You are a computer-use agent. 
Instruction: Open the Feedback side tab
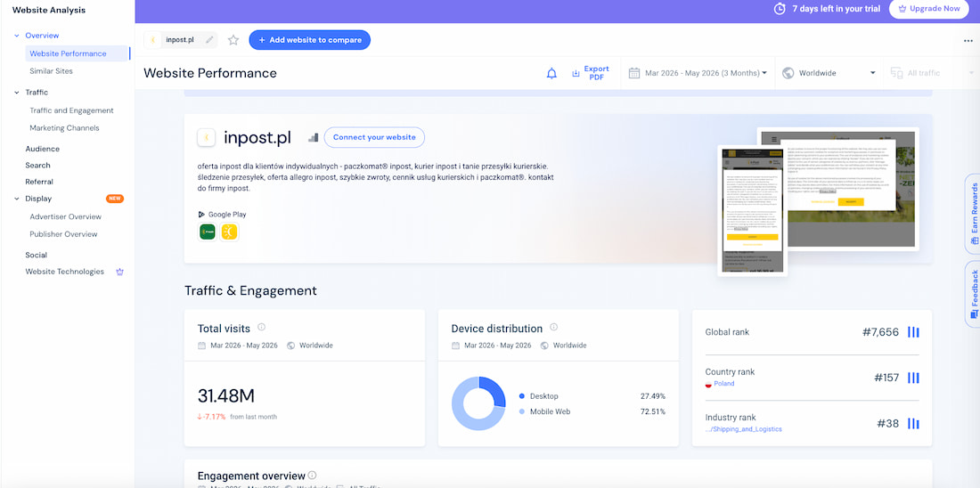tap(973, 294)
